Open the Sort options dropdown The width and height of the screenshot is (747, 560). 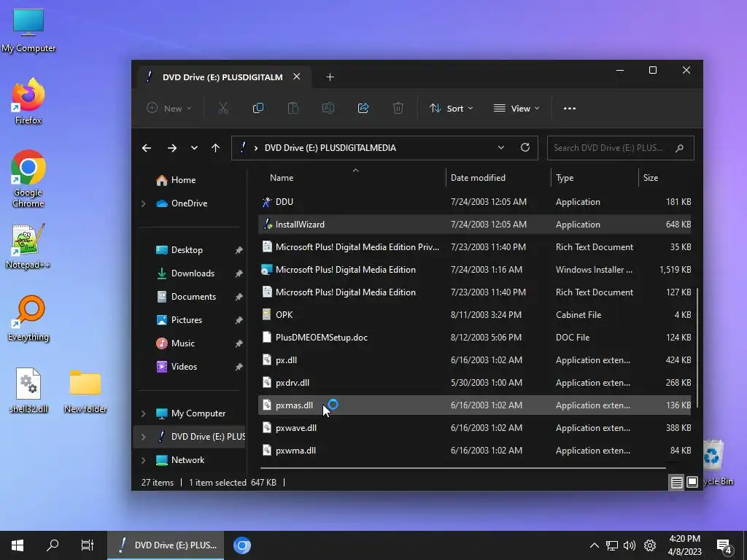[451, 108]
